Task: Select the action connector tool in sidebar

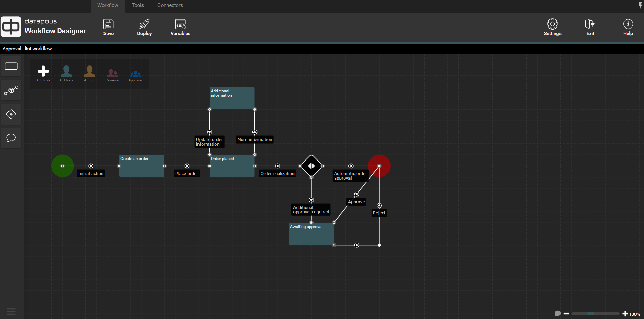Action: pos(11,90)
